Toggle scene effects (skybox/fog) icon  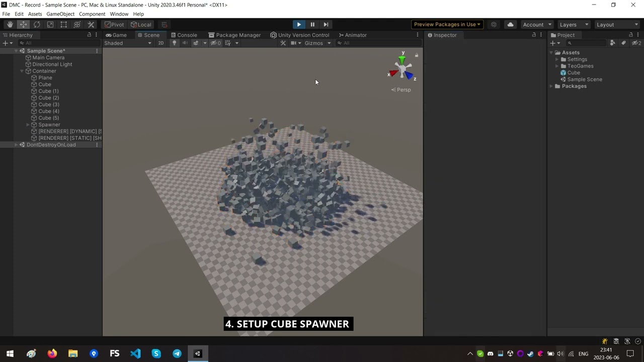coord(196,43)
